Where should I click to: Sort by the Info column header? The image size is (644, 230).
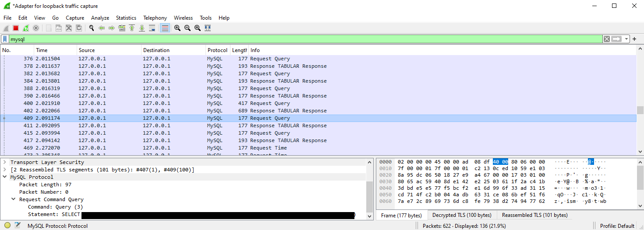click(442, 50)
